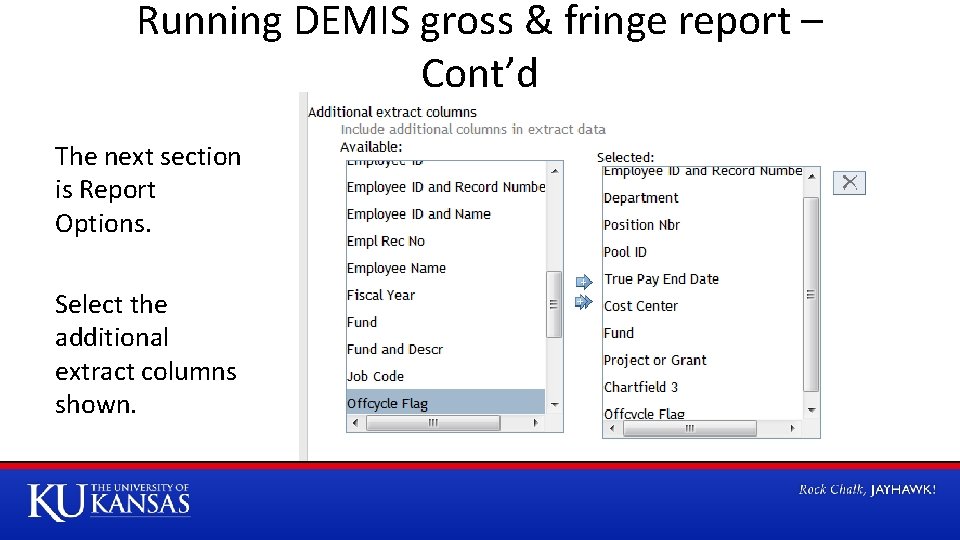The image size is (960, 540).
Task: Click Available list horizontal scrollbar thumb
Action: tap(433, 422)
